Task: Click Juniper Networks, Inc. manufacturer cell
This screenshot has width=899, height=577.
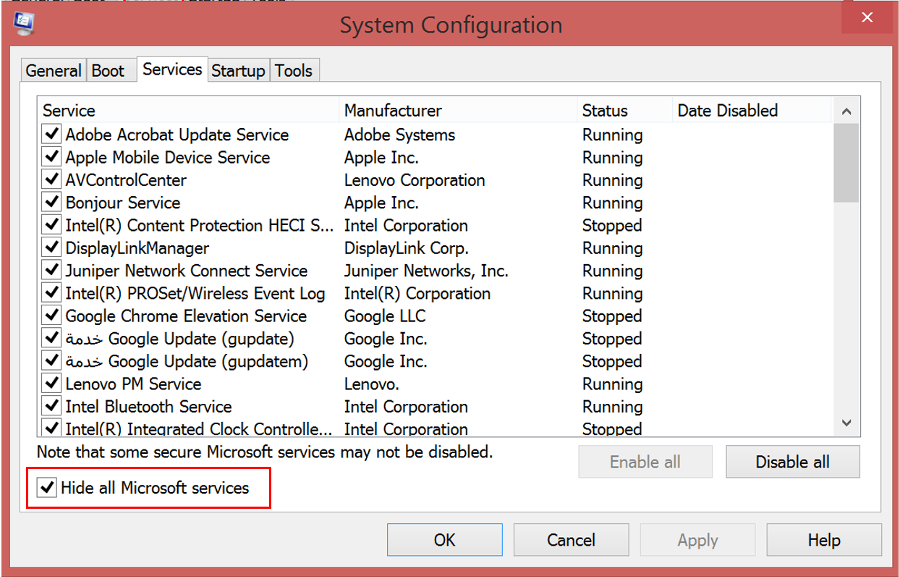Action: (x=426, y=271)
